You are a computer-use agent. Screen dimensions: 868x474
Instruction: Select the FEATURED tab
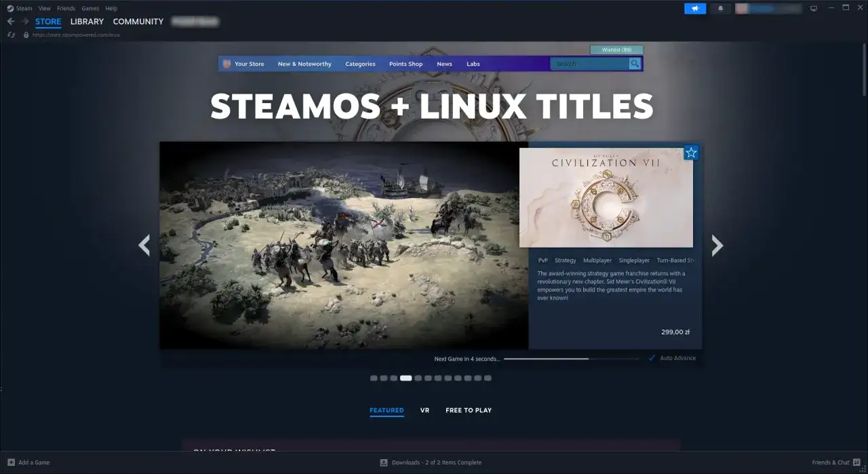click(387, 410)
